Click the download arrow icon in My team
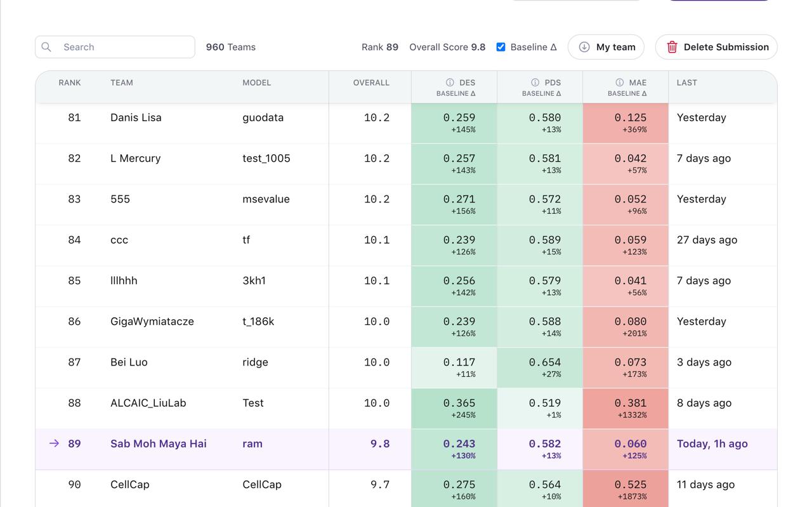The width and height of the screenshot is (812, 507). [x=584, y=47]
